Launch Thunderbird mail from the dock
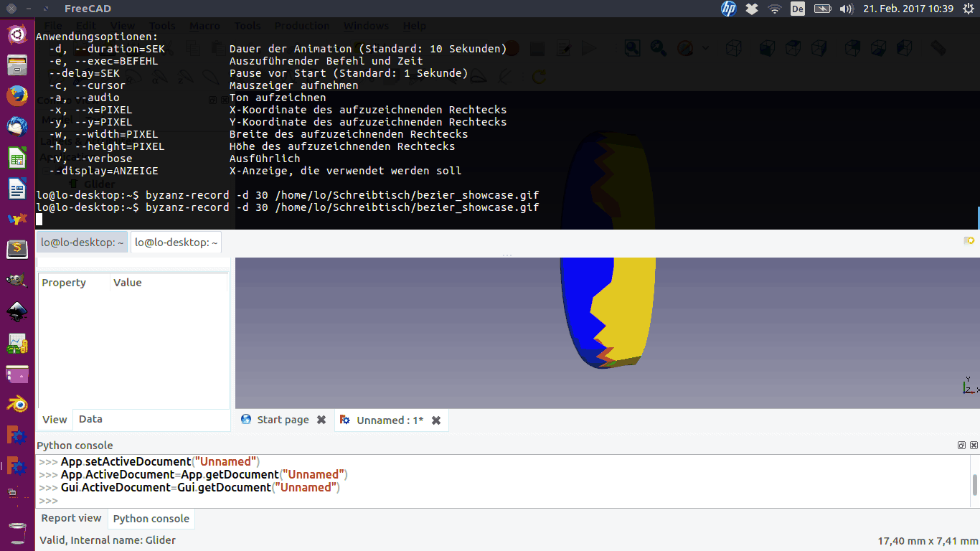The image size is (980, 551). pos(17,127)
